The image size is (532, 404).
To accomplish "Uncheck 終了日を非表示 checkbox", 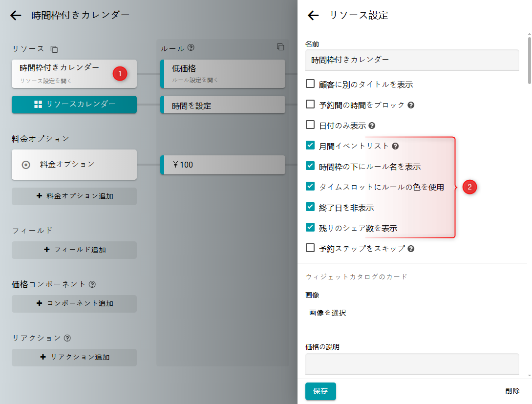I will point(310,207).
